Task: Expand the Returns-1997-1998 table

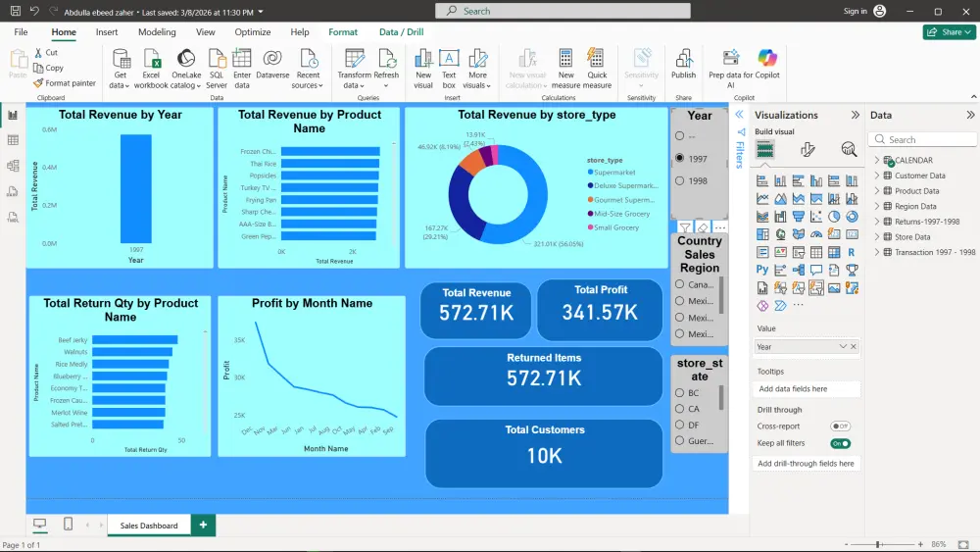Action: (x=877, y=222)
